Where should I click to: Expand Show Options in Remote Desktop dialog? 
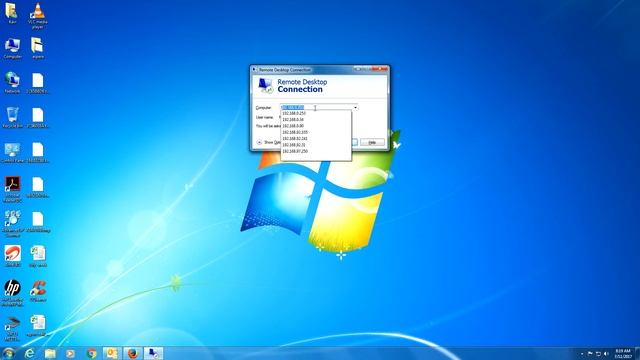pyautogui.click(x=269, y=142)
